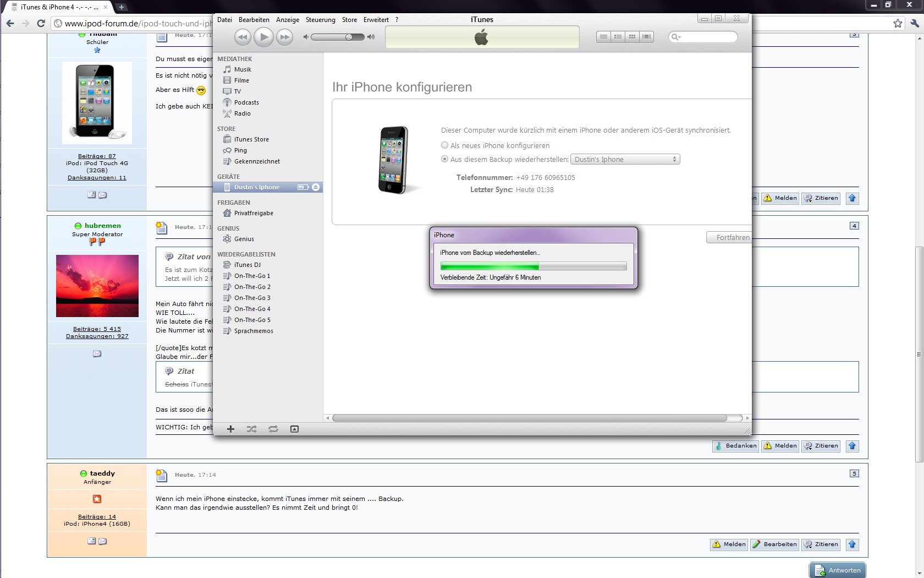Viewport: 924px width, 578px height.
Task: Click the Antworten reply button
Action: coord(838,570)
